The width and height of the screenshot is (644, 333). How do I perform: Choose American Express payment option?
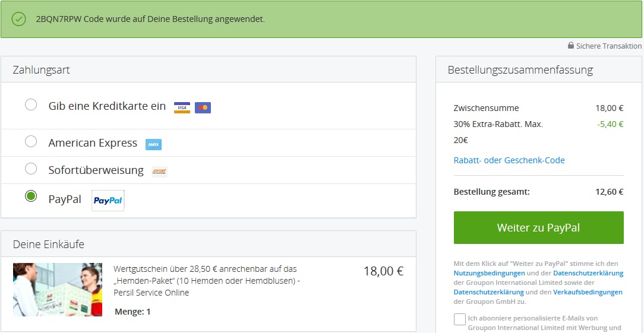pyautogui.click(x=31, y=142)
